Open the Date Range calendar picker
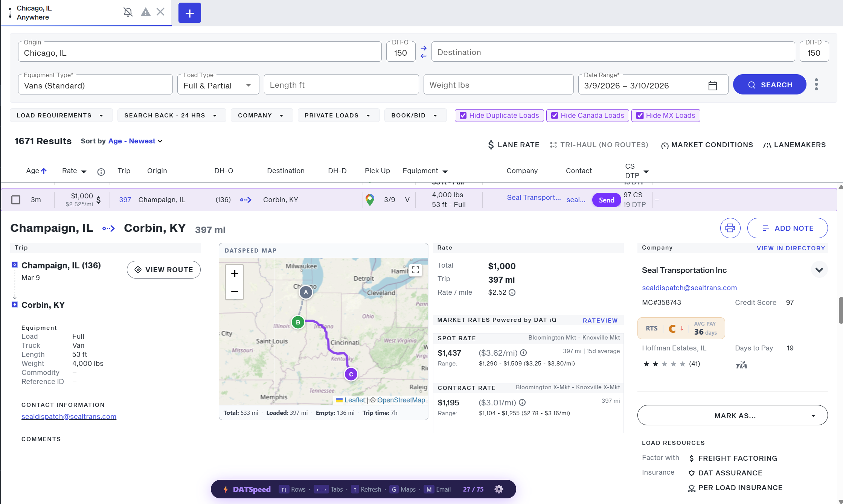This screenshot has width=843, height=504. click(x=712, y=85)
